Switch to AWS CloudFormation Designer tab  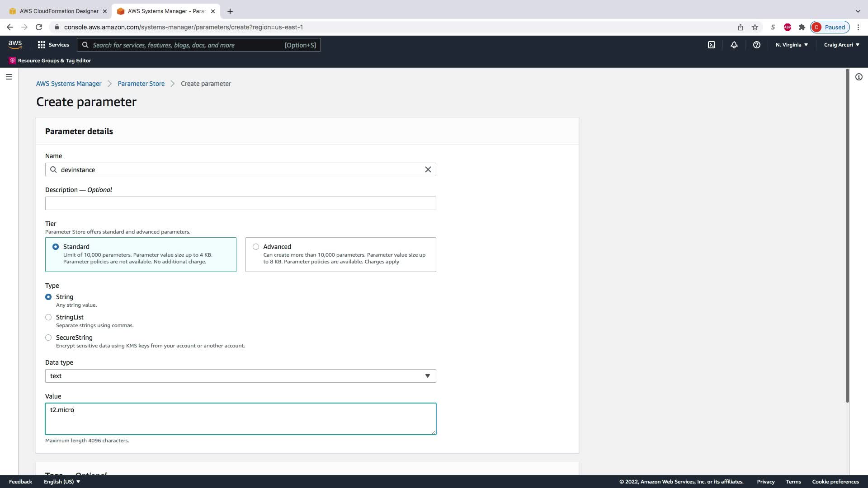(59, 11)
